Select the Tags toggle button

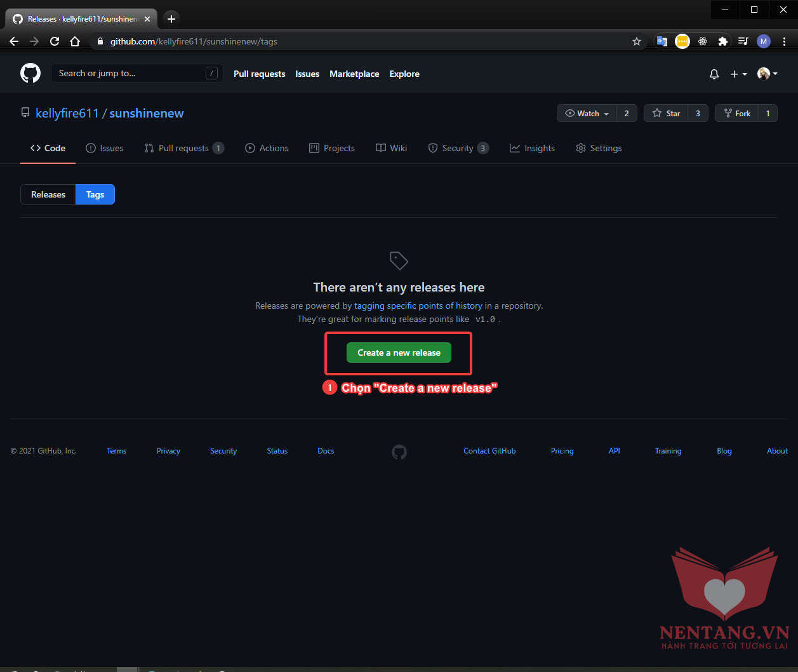coord(95,194)
